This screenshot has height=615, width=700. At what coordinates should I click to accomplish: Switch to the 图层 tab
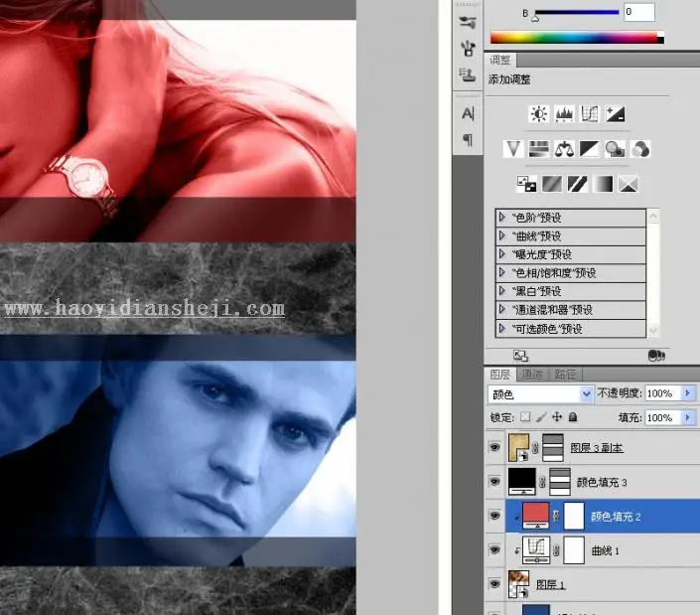click(500, 375)
